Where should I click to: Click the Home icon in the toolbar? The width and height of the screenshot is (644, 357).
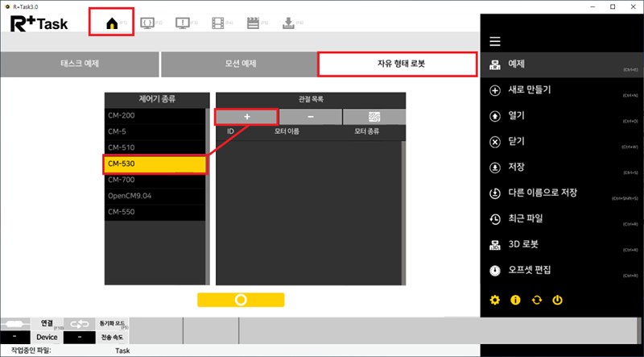112,23
